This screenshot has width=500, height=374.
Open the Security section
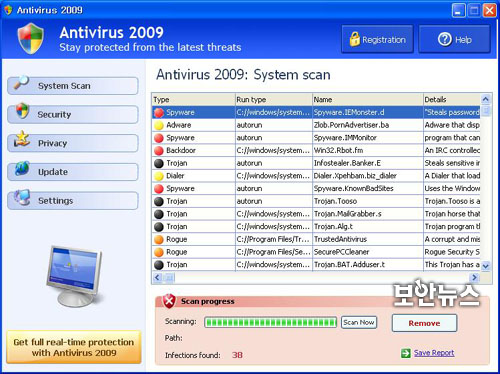(x=73, y=114)
